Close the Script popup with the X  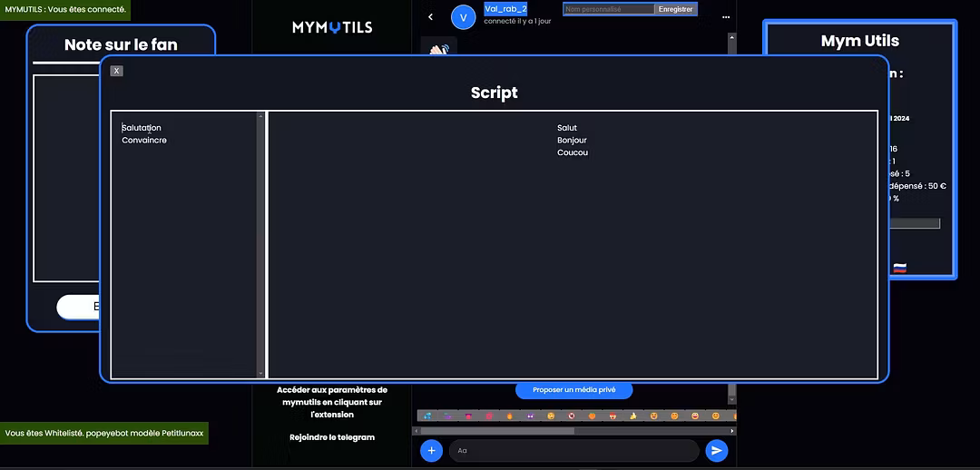click(116, 71)
